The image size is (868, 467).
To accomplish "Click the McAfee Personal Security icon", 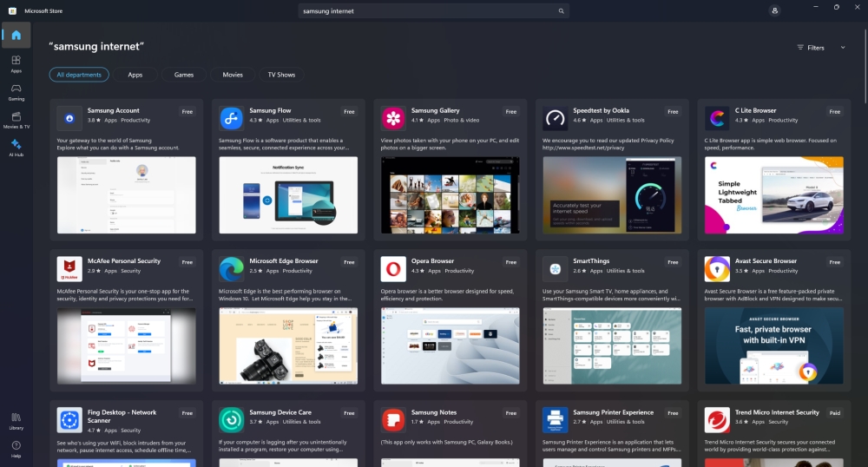I will pyautogui.click(x=69, y=269).
